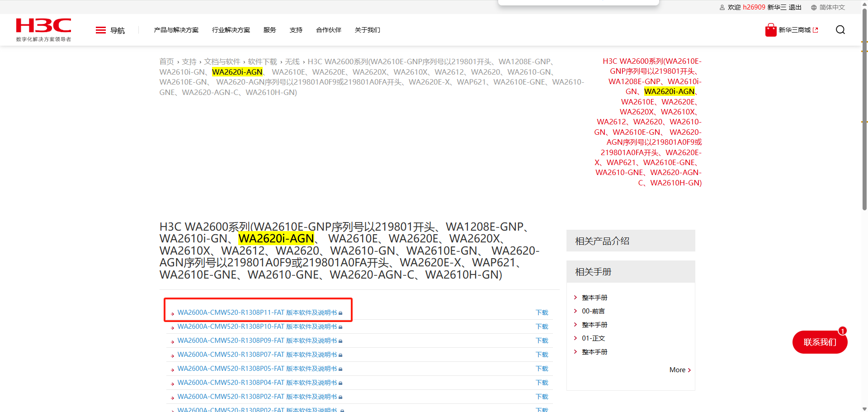Screen dimensions: 868x412
Task: Open WA2600A-CMW520-R1308P11-FAT software link
Action: (257, 313)
